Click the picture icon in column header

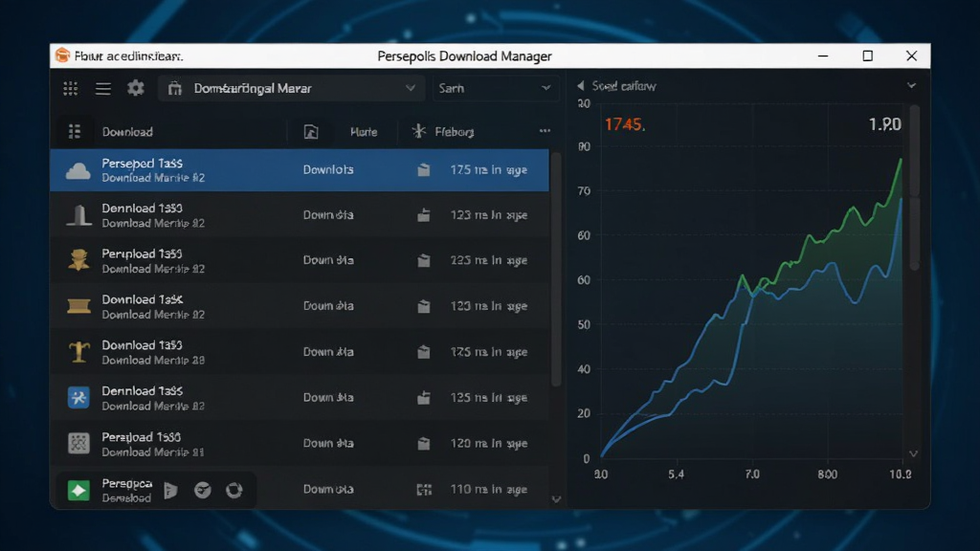click(x=311, y=132)
